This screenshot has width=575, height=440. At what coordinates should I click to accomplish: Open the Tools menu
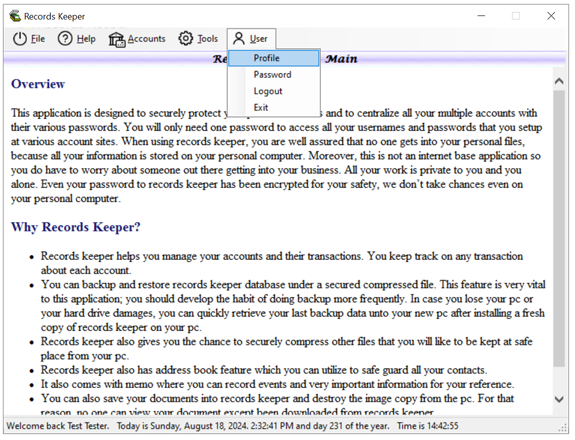coord(208,38)
